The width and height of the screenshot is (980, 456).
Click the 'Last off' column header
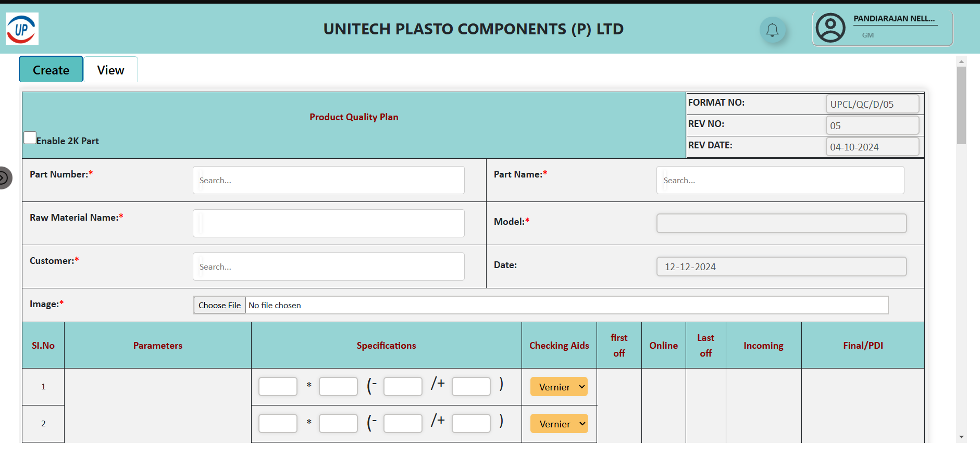point(705,346)
